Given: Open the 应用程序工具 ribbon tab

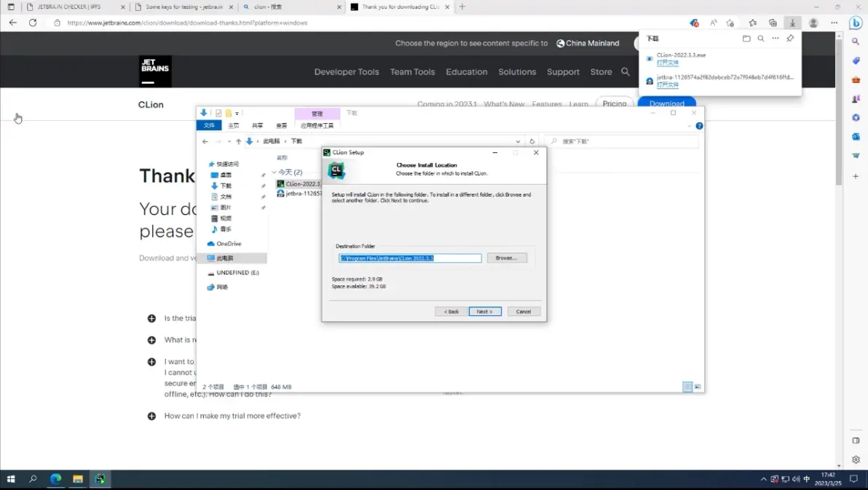Looking at the screenshot, I should 317,126.
